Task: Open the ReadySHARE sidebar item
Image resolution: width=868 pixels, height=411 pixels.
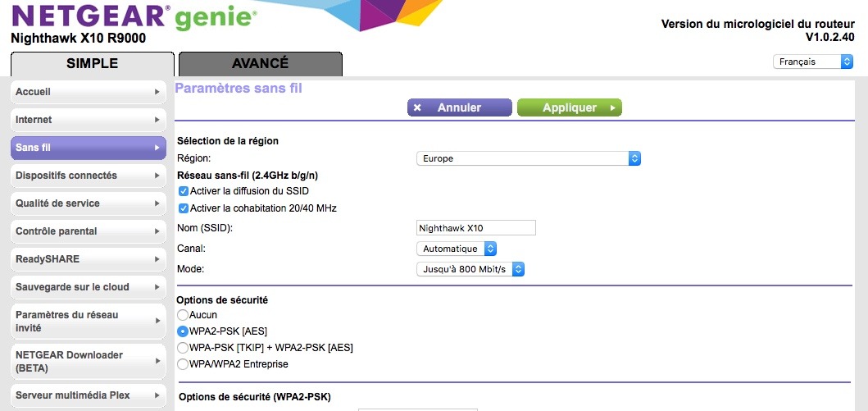Action: click(89, 259)
